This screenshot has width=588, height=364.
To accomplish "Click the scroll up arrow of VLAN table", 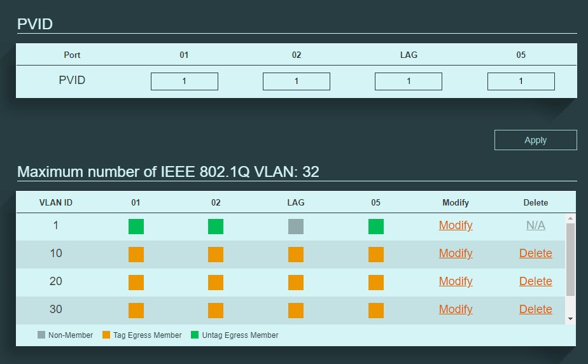I will pyautogui.click(x=570, y=218).
